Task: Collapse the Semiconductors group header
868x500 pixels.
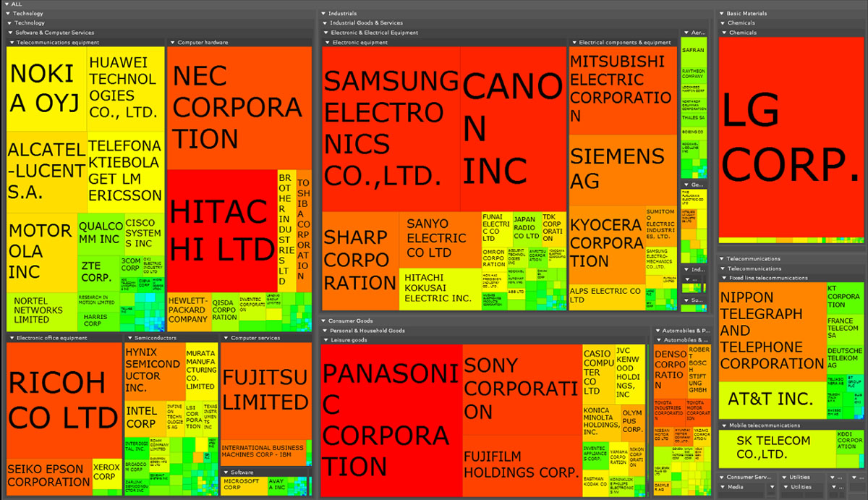Action: 129,338
